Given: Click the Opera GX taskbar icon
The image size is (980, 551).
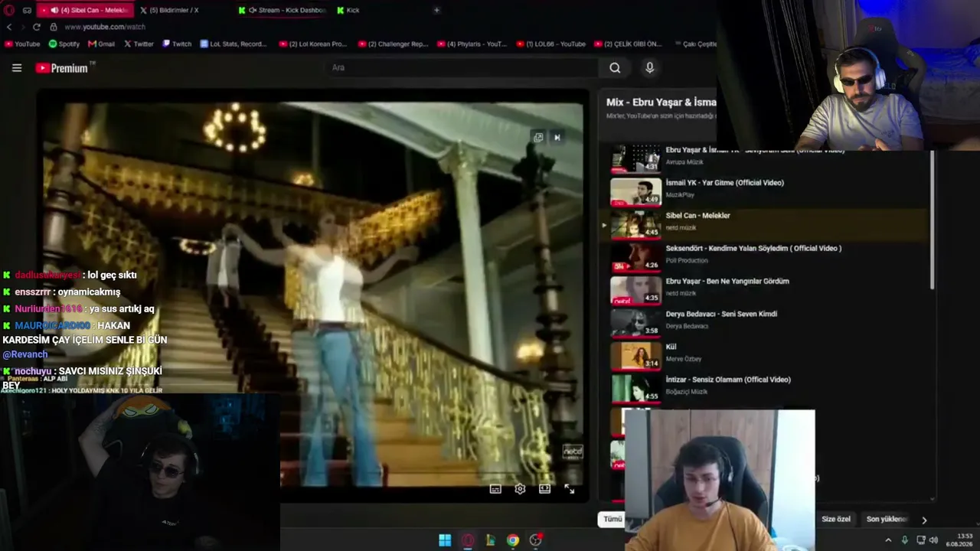Looking at the screenshot, I should tap(467, 540).
